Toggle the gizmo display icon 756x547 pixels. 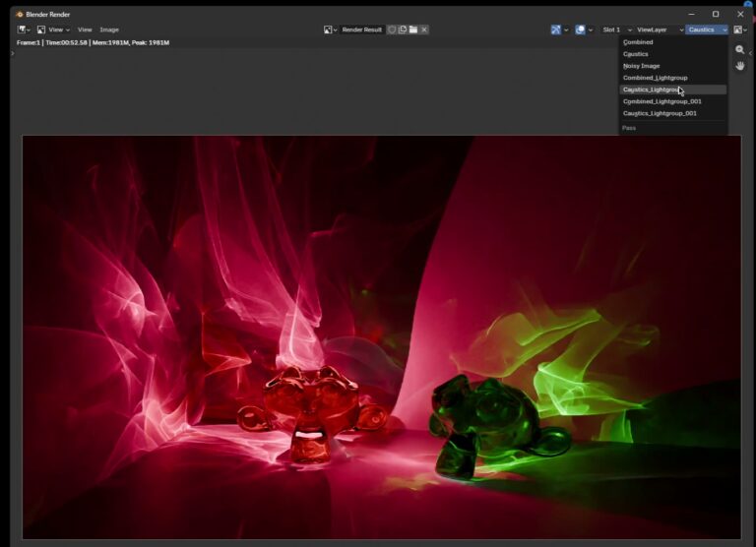(556, 30)
